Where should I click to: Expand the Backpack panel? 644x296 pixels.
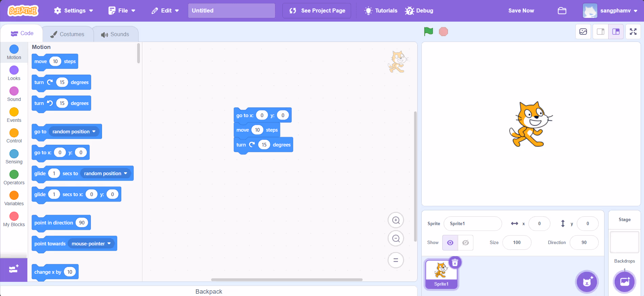[209, 291]
